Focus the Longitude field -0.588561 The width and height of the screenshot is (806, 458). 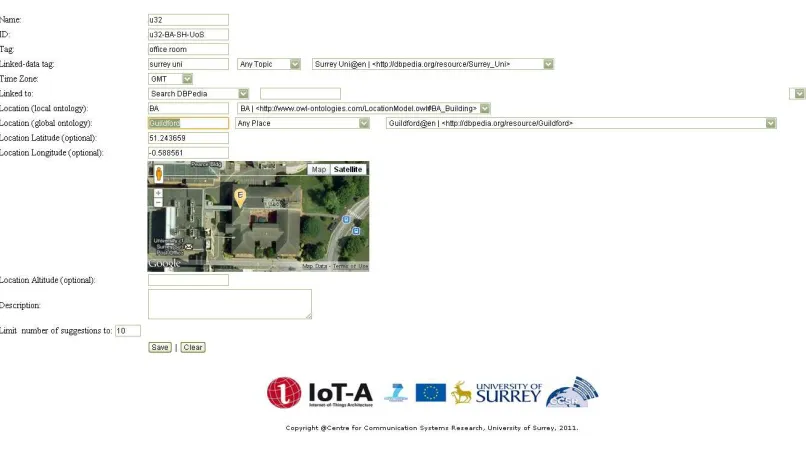[x=188, y=153]
